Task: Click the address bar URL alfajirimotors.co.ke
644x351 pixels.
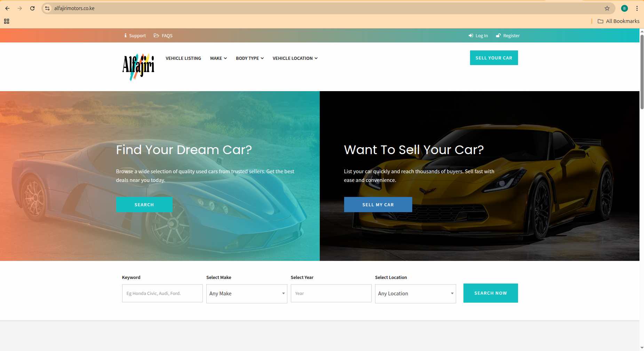Action: pyautogui.click(x=74, y=8)
